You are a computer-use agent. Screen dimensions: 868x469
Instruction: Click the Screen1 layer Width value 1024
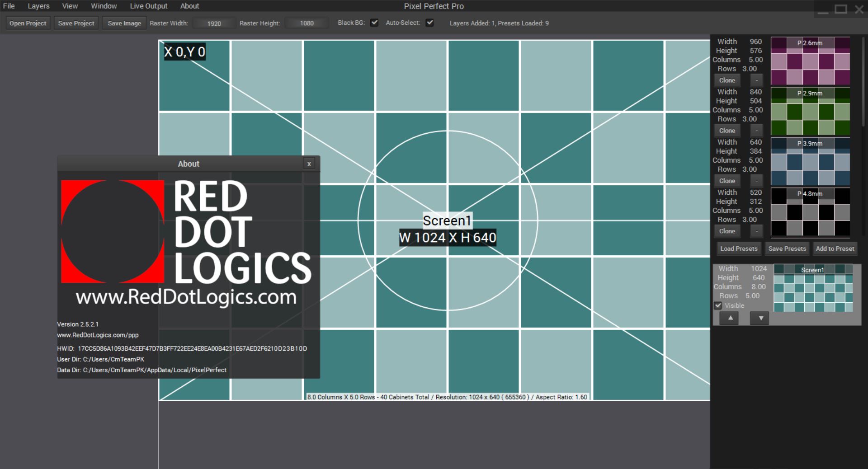(759, 268)
